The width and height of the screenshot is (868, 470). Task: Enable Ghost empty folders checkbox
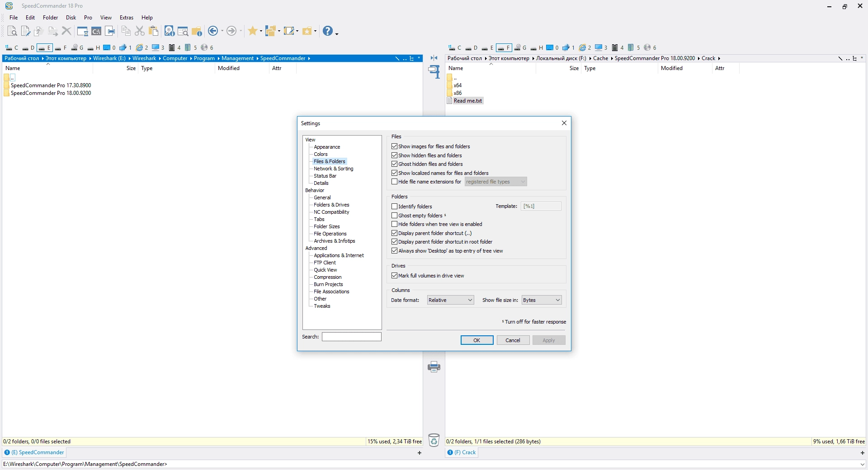tap(394, 216)
